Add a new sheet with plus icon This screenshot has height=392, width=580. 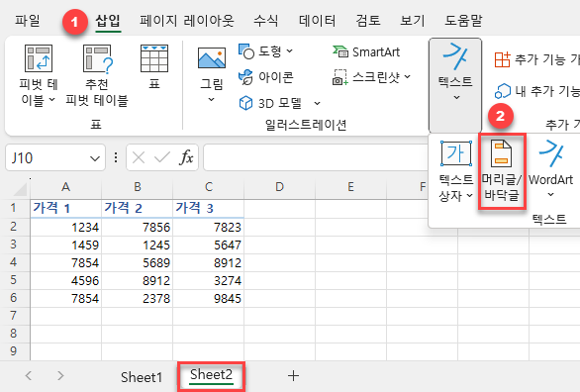[293, 376]
